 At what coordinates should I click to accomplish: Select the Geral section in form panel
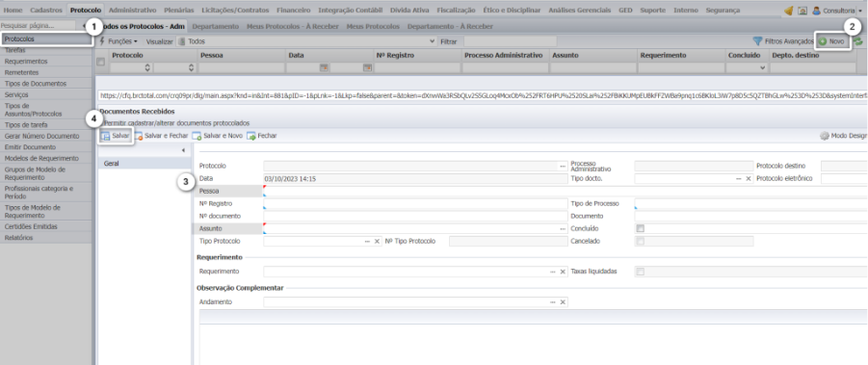click(144, 163)
